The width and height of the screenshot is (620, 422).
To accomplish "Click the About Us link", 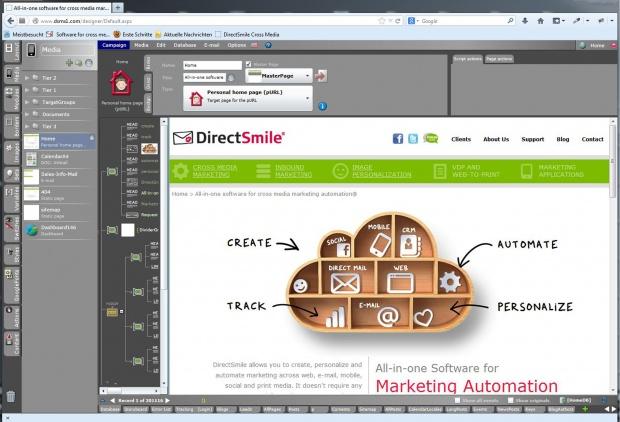I will point(496,139).
